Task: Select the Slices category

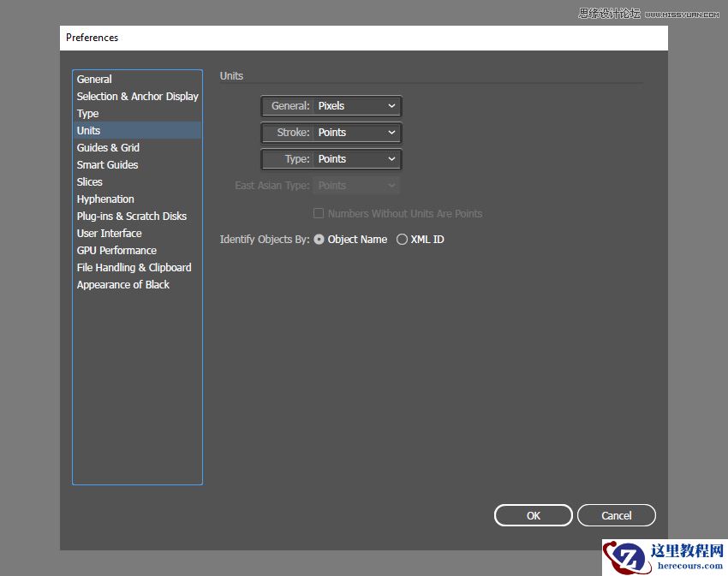Action: [x=137, y=182]
